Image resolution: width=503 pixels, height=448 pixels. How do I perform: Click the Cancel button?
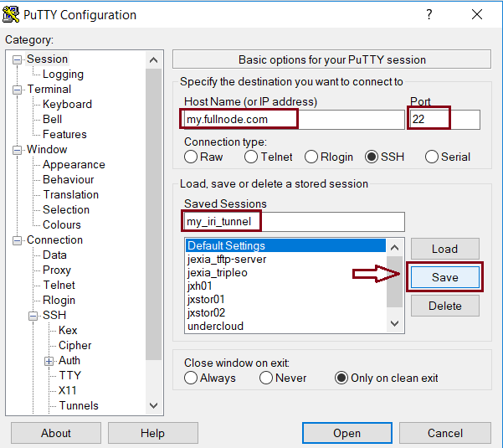pos(445,433)
